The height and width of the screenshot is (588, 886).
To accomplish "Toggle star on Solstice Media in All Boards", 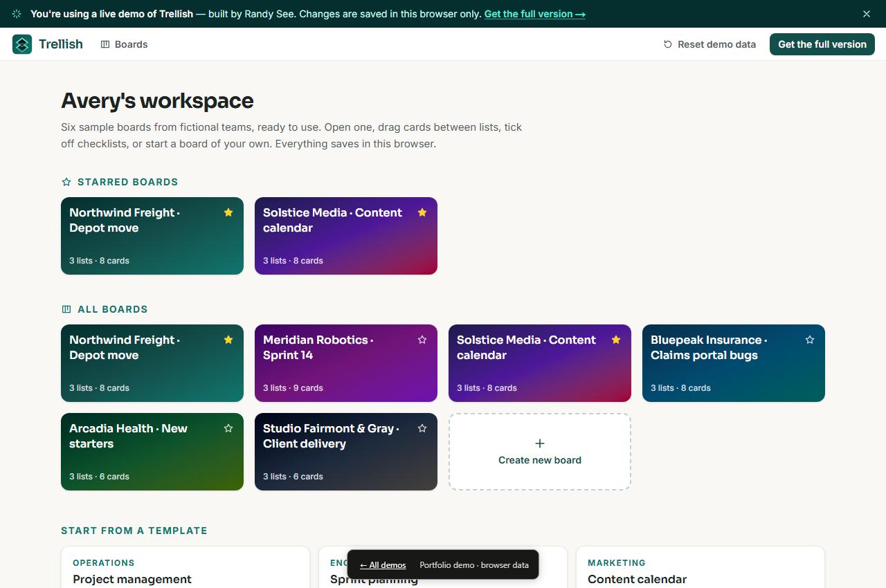I will pyautogui.click(x=616, y=340).
